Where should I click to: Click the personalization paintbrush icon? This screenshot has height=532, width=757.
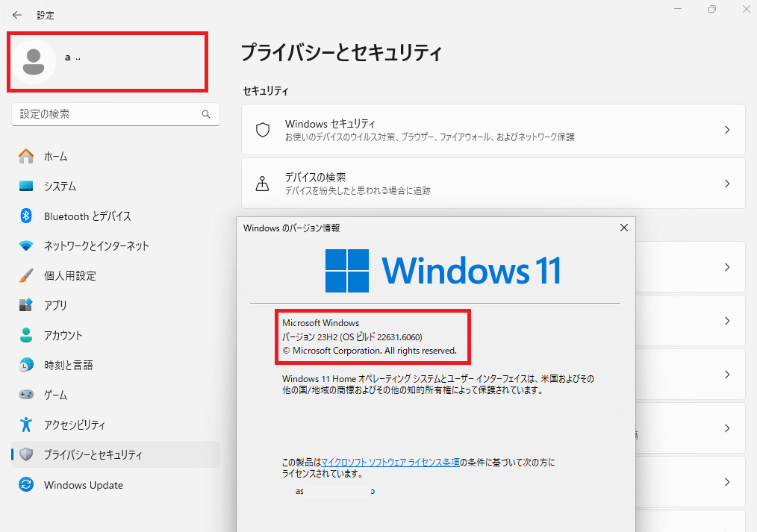pos(26,275)
